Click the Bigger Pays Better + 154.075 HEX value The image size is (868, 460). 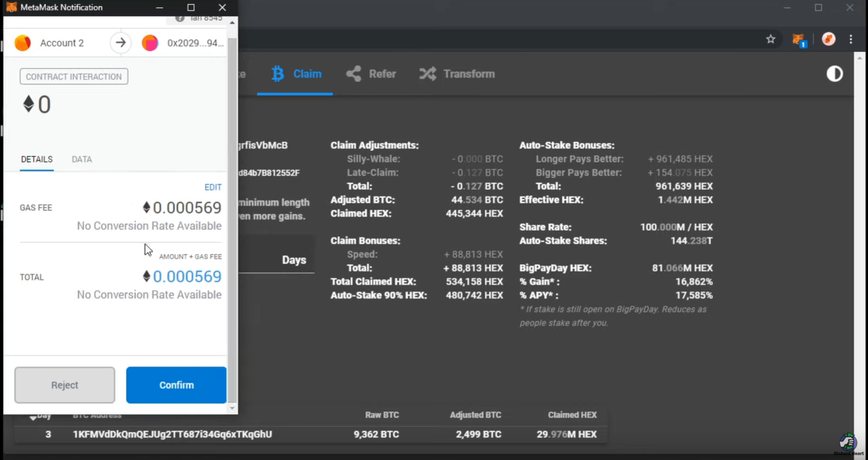click(x=680, y=173)
